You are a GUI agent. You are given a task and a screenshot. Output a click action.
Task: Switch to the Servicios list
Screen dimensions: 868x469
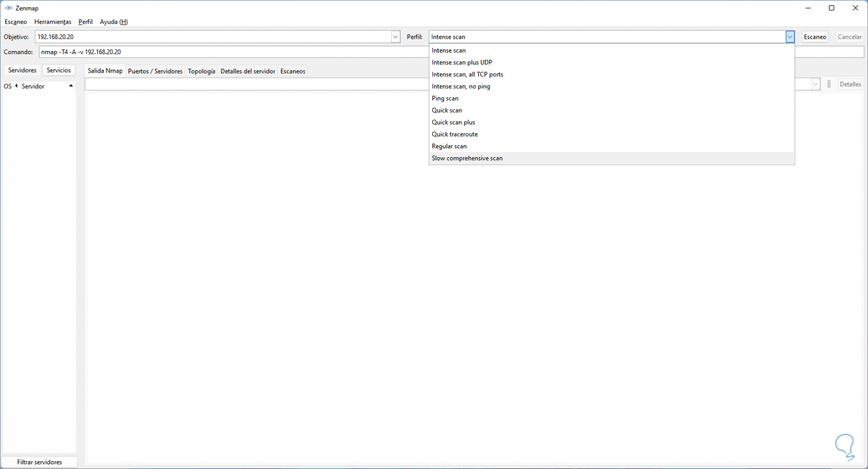(x=58, y=70)
